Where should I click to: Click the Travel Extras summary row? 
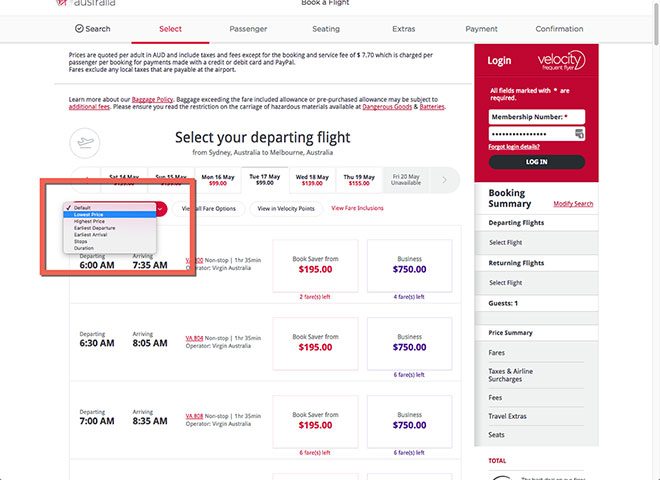coord(536,416)
